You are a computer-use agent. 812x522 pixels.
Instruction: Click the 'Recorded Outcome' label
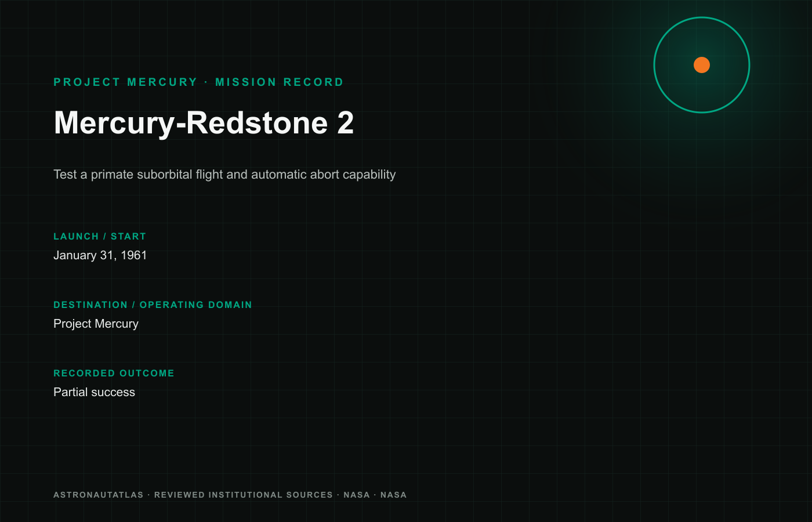coord(114,374)
